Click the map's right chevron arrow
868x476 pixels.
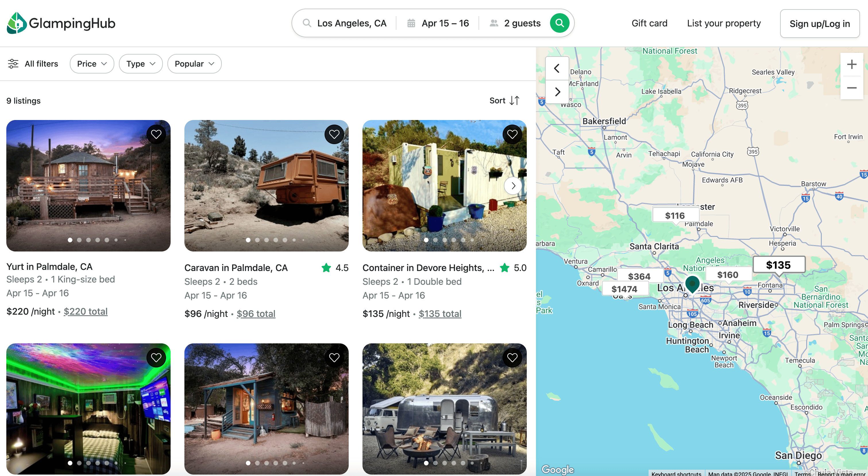(x=557, y=92)
